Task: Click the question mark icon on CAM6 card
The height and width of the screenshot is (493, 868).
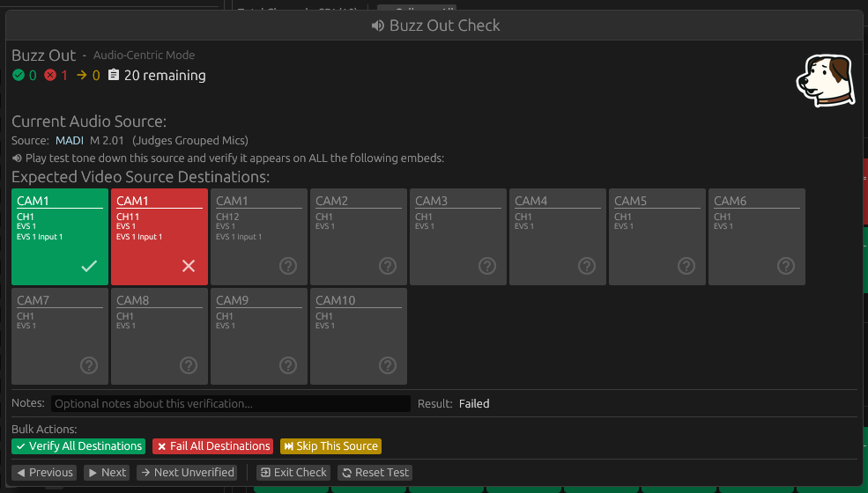Action: click(786, 266)
